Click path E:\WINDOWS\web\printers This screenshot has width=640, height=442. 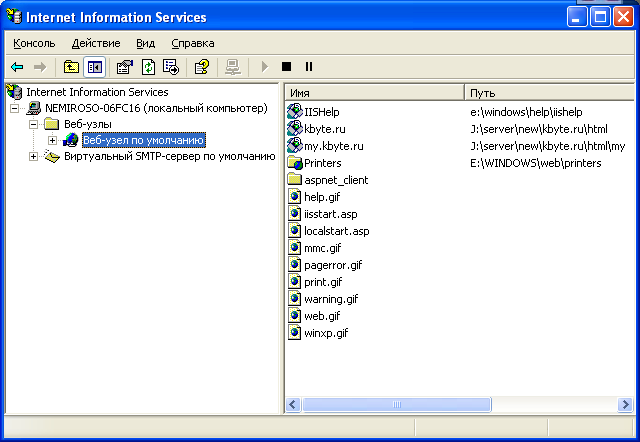[536, 163]
